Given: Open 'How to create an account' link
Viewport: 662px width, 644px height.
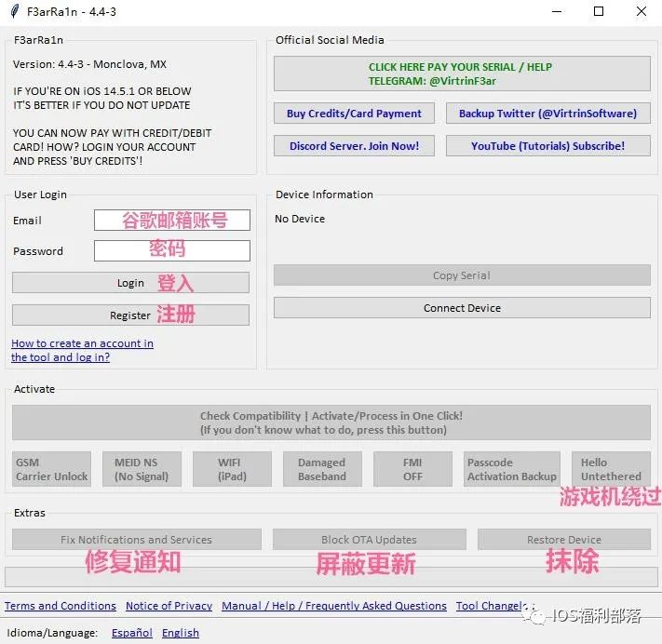Looking at the screenshot, I should (82, 350).
